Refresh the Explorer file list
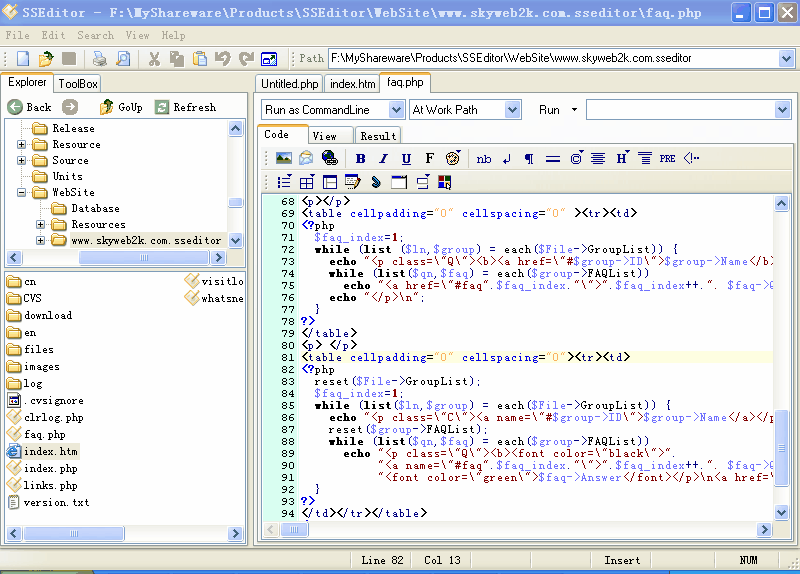Screen dimensions: 800x574 pos(186,107)
